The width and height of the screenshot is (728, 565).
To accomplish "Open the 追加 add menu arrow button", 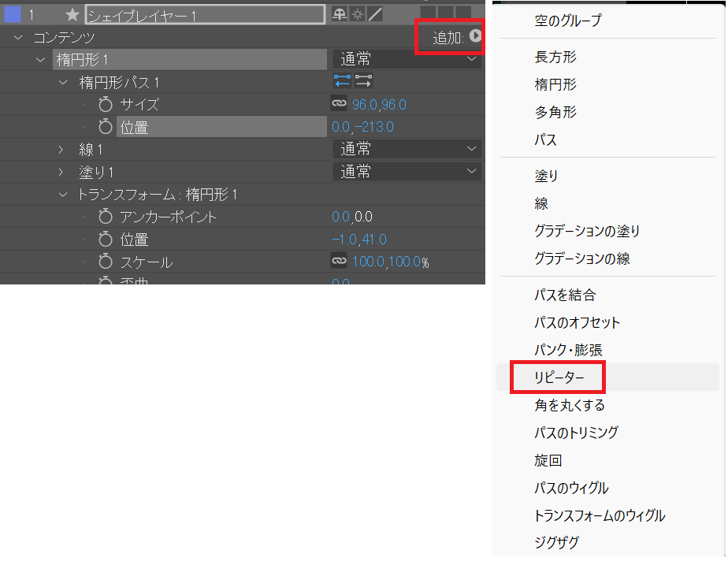I will click(475, 35).
